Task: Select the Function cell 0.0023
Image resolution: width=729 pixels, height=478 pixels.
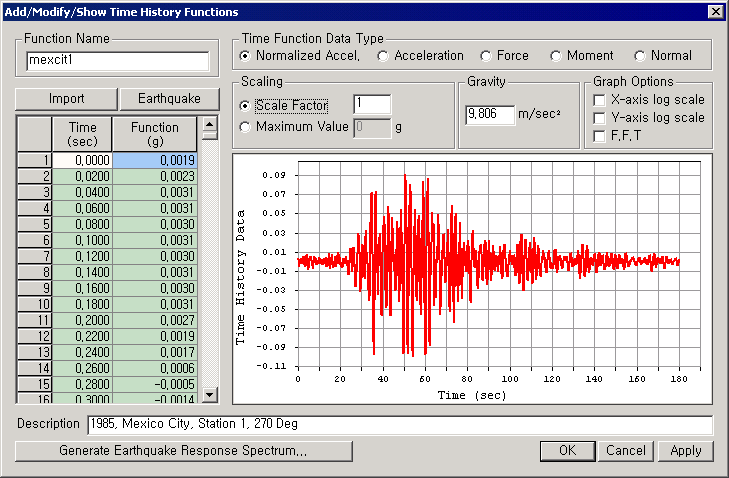Action: 155,176
